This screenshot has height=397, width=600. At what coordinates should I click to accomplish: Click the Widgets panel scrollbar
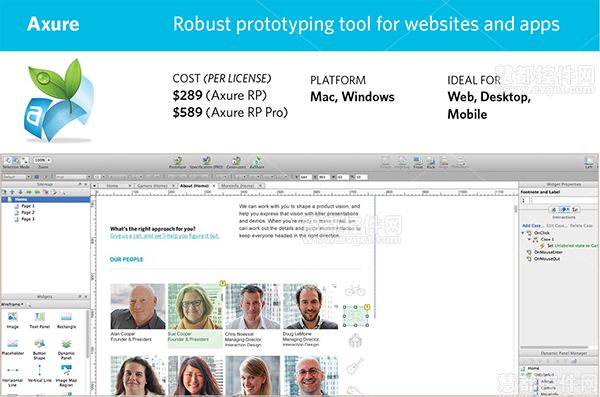pos(88,334)
